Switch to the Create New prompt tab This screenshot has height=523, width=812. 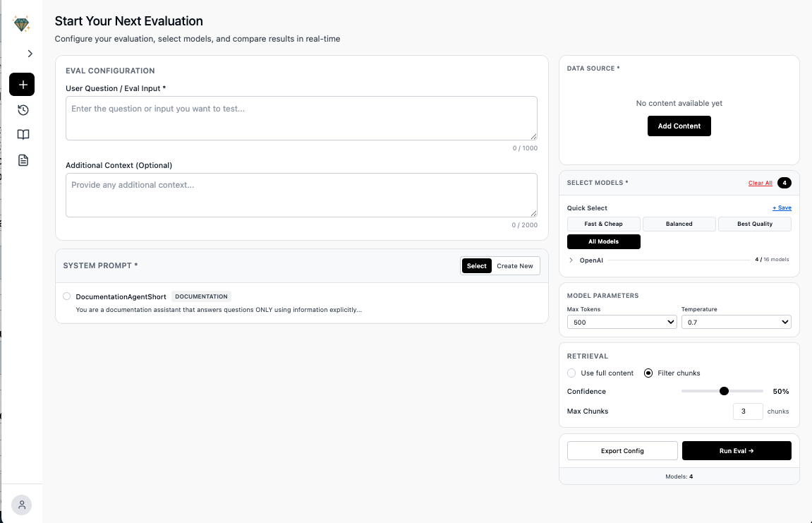514,265
